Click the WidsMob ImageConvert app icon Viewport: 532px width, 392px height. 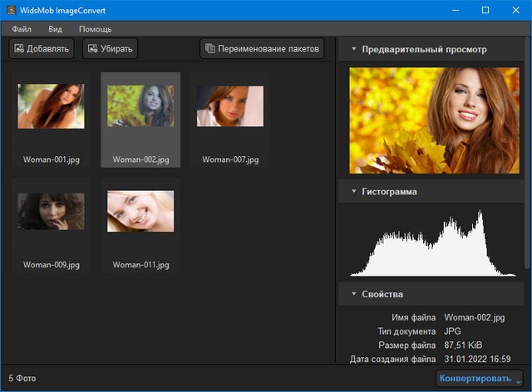coord(11,10)
